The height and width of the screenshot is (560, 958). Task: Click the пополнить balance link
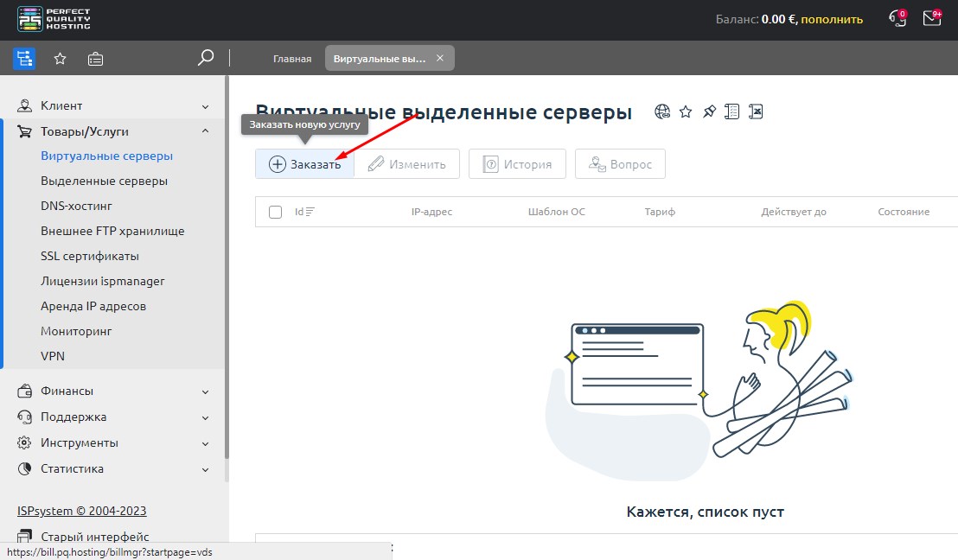(x=833, y=19)
